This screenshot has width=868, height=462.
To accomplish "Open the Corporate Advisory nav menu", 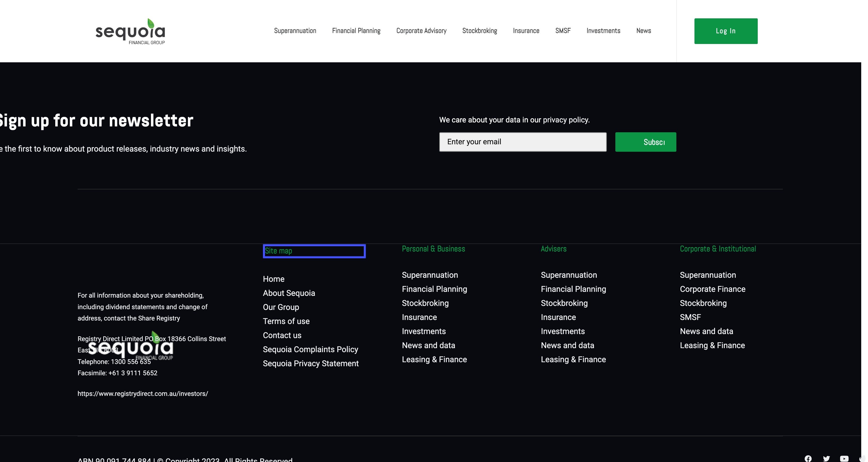I will (421, 31).
